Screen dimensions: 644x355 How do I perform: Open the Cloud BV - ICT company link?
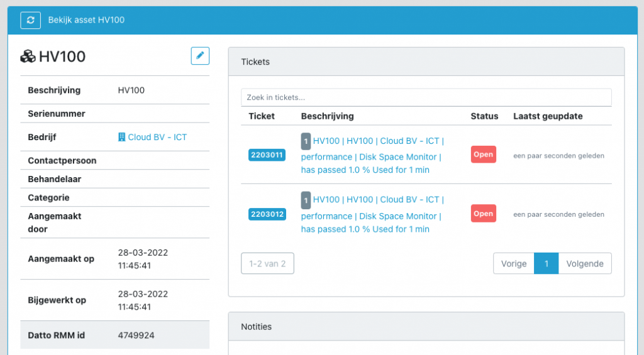point(157,137)
